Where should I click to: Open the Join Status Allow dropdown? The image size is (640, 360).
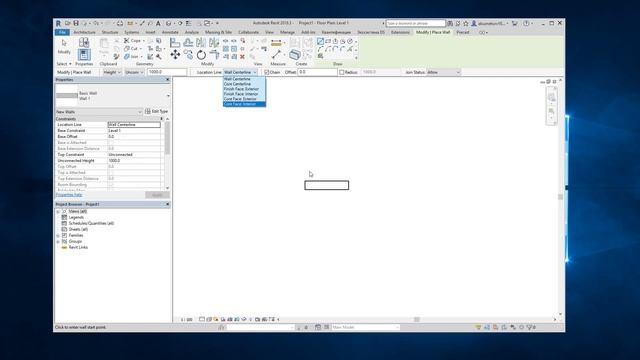click(x=444, y=72)
